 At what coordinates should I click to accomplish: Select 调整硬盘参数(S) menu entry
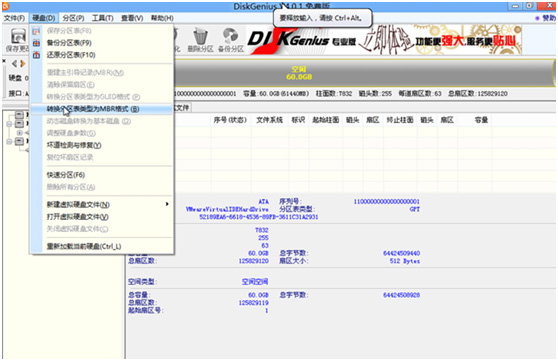pos(101,133)
